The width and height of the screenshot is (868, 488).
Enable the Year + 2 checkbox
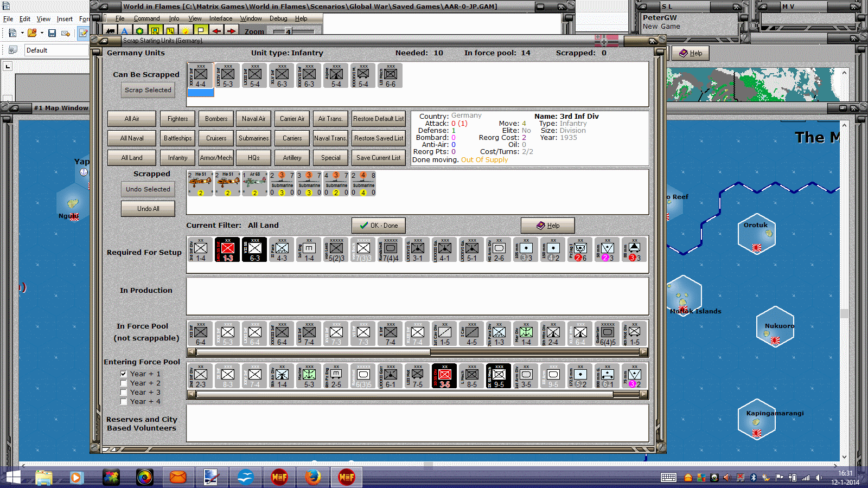[124, 383]
